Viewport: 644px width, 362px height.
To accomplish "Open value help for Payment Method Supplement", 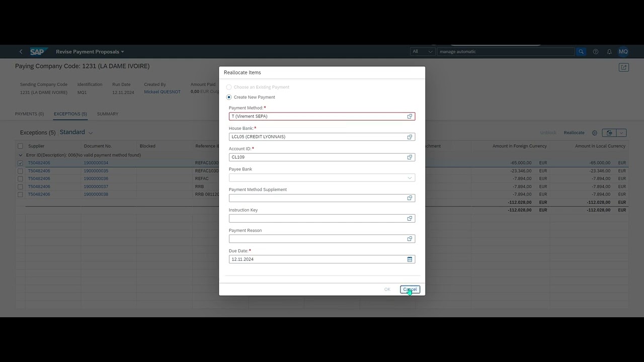I will (410, 198).
